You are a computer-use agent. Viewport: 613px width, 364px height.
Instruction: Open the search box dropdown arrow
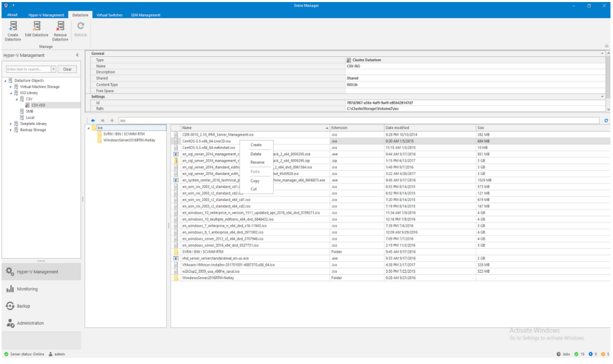pos(54,69)
